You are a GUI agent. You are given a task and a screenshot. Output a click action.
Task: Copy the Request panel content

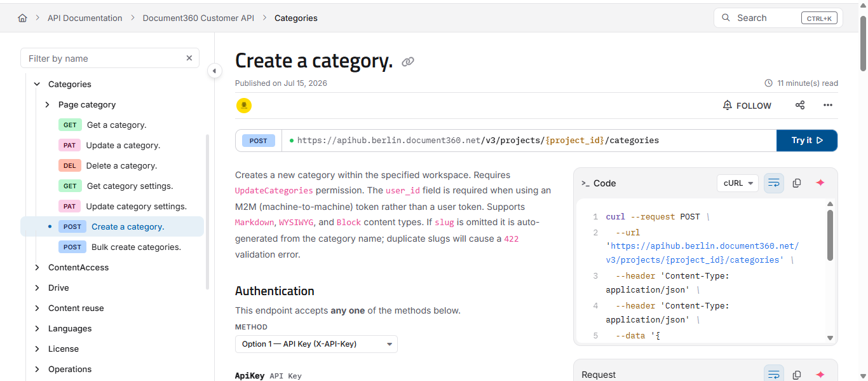click(x=797, y=375)
